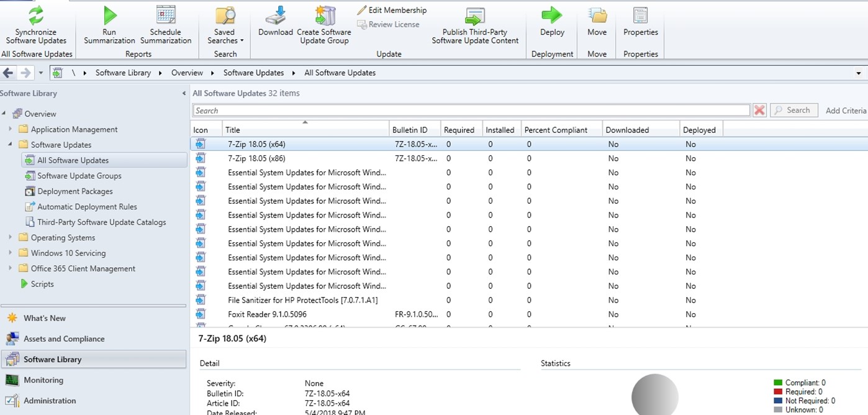The width and height of the screenshot is (868, 415).
Task: Click update icon of 7-Zip x86 row
Action: tap(200, 158)
